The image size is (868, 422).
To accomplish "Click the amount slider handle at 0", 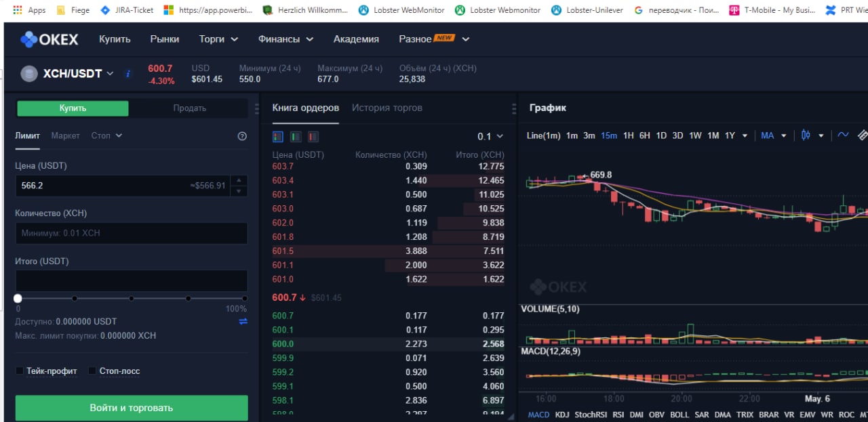I will pos(18,298).
